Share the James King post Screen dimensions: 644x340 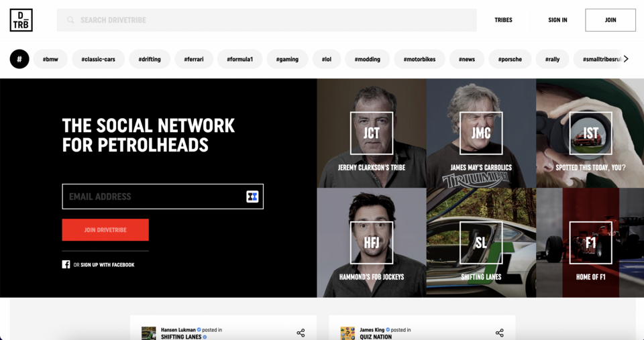coord(499,333)
